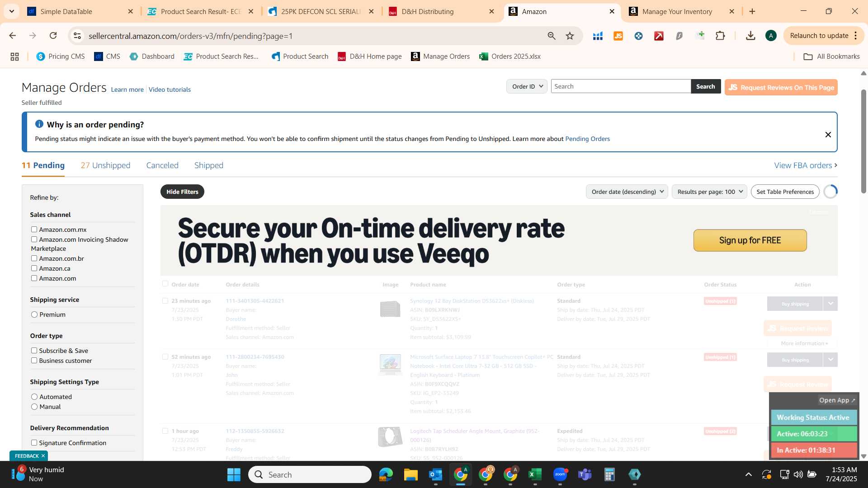Open the Windows Start button
868x488 pixels.
tap(234, 474)
